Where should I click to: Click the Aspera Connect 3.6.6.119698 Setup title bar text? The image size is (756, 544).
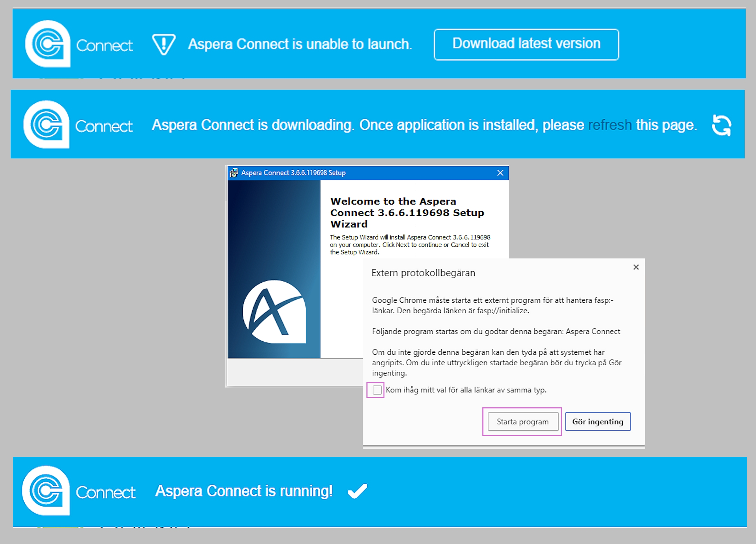(x=293, y=173)
